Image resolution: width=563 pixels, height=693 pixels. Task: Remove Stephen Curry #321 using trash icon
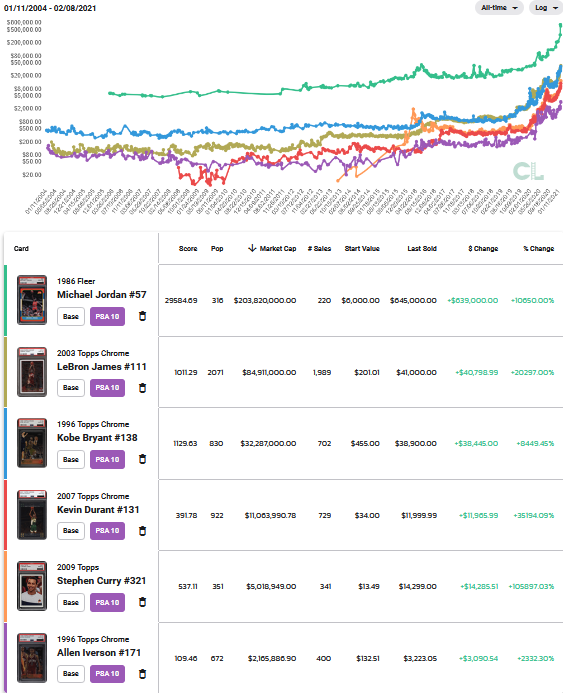point(142,602)
